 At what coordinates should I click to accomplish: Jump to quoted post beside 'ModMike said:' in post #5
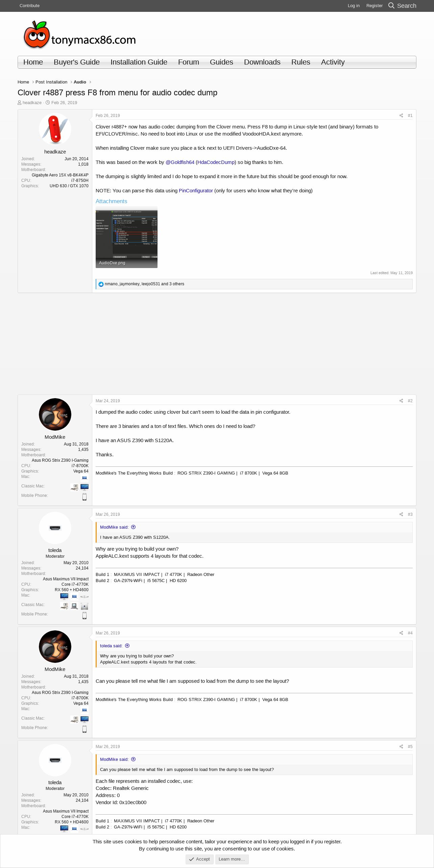click(134, 759)
